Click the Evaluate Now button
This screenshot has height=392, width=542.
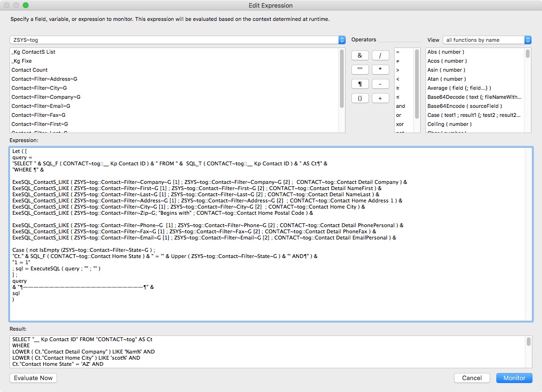33,378
